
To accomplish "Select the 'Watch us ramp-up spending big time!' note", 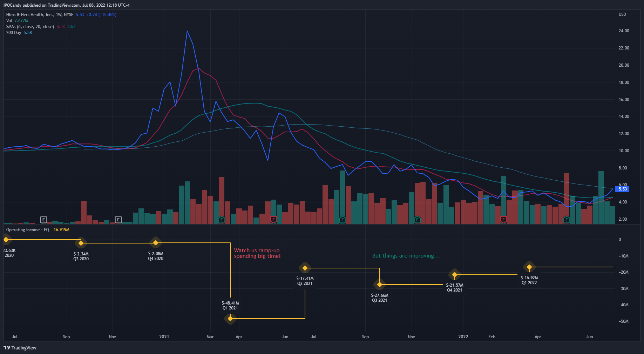I will (257, 253).
